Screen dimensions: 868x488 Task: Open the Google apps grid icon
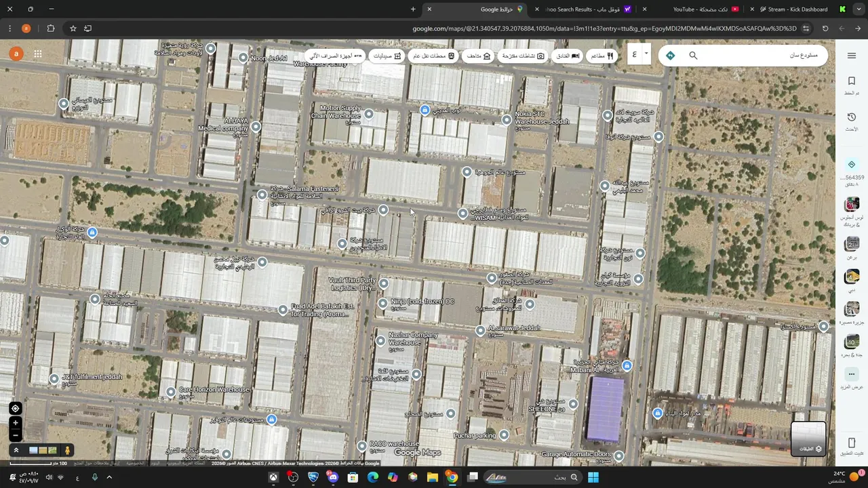point(38,54)
